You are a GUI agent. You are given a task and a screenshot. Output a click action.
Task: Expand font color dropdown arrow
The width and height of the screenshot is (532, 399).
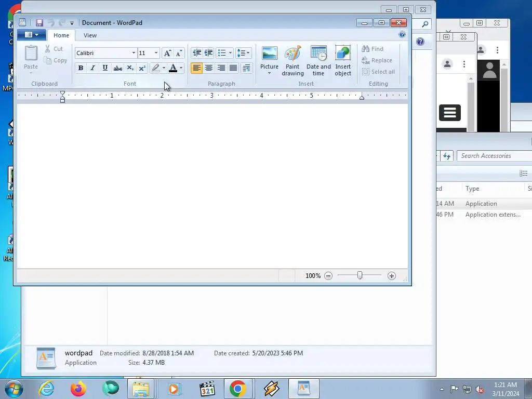point(181,68)
